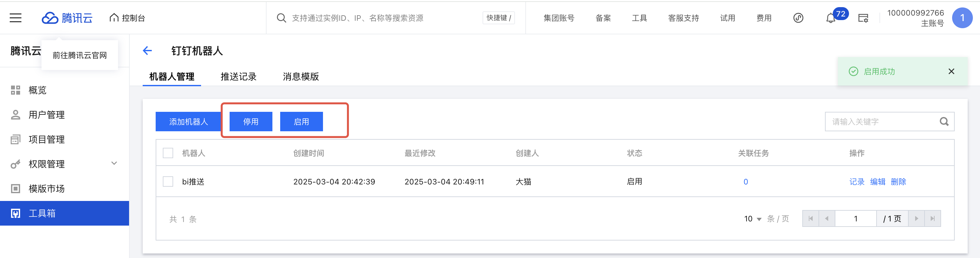980x258 pixels.
Task: Open the 费用 menu
Action: 763,18
